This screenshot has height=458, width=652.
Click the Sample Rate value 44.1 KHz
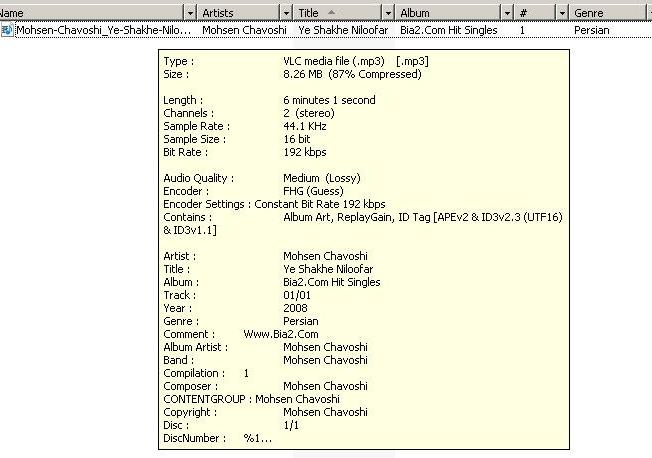tap(305, 126)
